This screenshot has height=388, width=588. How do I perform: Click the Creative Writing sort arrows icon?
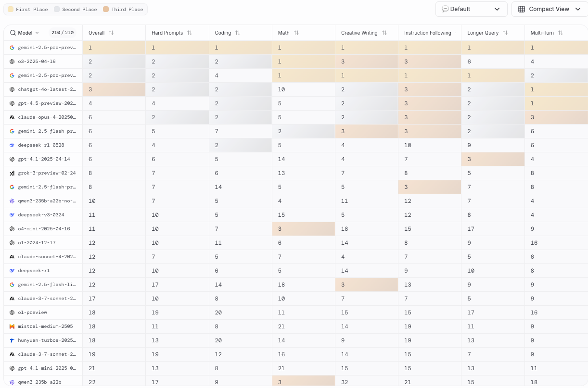click(x=384, y=33)
